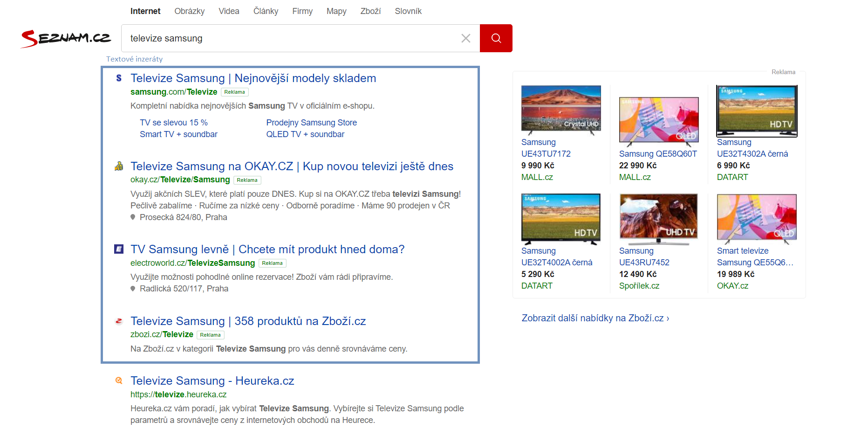Click the Seznam.cz logo
Viewport: 868px width, 436px height.
click(66, 38)
